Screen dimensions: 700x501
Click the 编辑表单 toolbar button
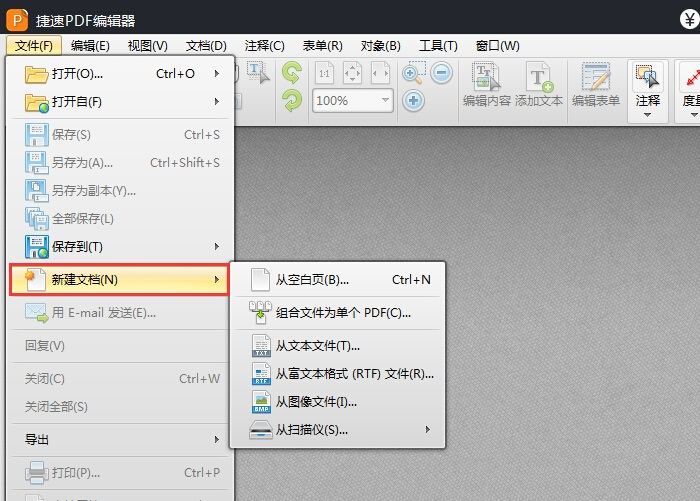point(596,84)
